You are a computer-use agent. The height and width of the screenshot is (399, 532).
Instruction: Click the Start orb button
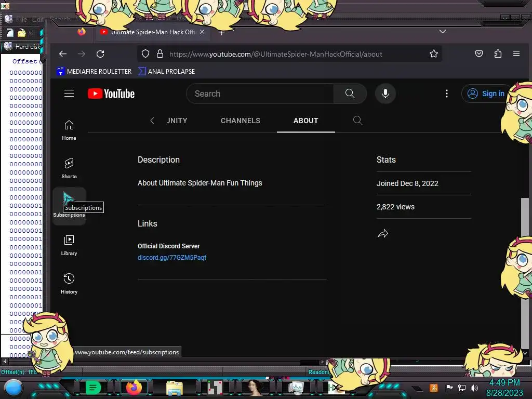pos(13,388)
